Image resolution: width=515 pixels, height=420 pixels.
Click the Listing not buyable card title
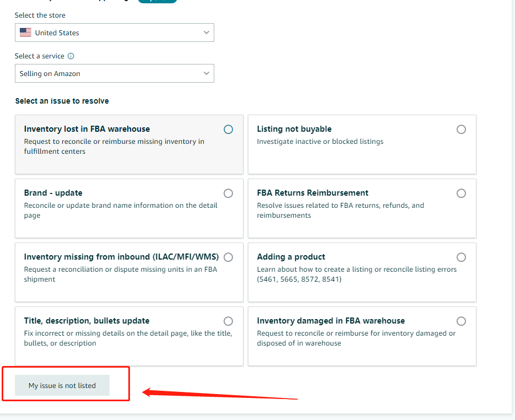(x=294, y=129)
